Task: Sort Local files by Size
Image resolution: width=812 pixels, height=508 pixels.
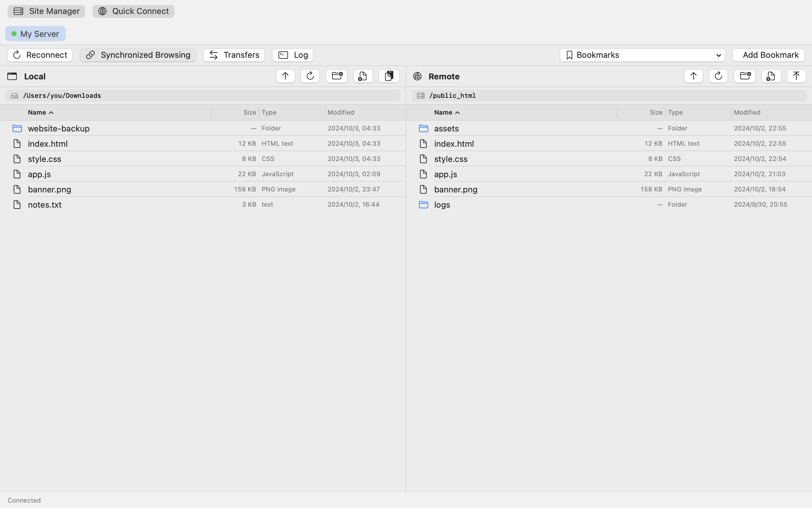Action: pos(250,112)
